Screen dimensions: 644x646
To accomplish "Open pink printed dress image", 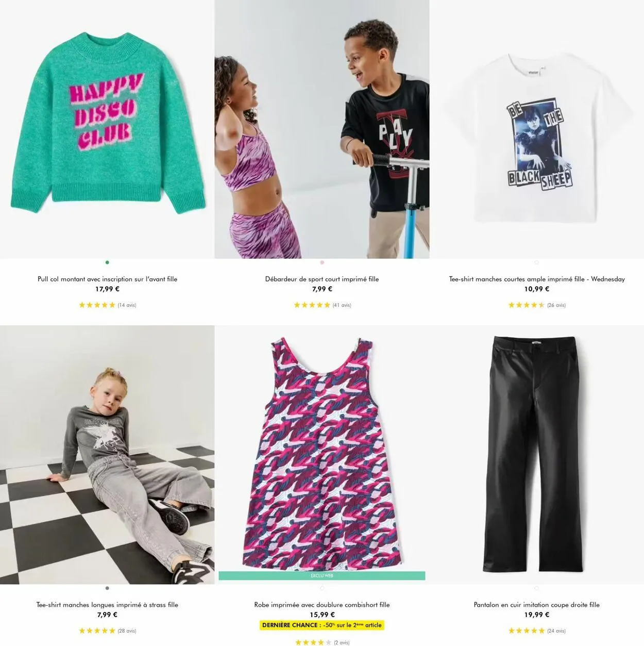I will click(322, 449).
